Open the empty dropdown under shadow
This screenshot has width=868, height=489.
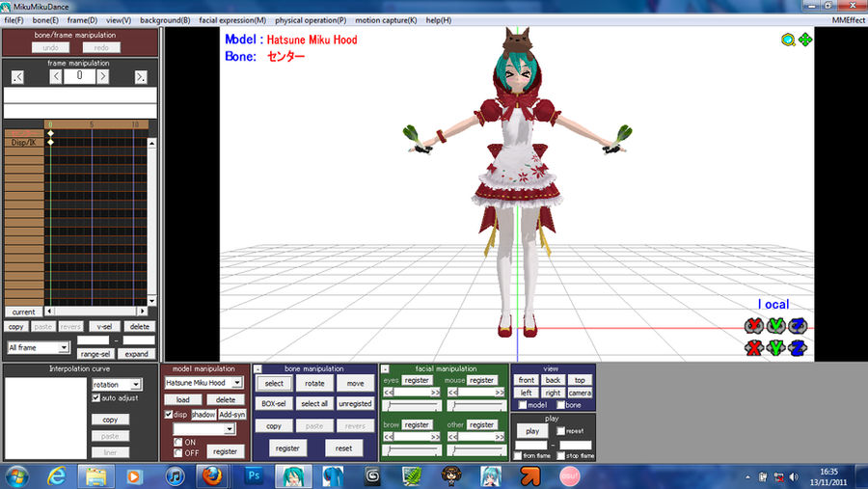pos(230,429)
